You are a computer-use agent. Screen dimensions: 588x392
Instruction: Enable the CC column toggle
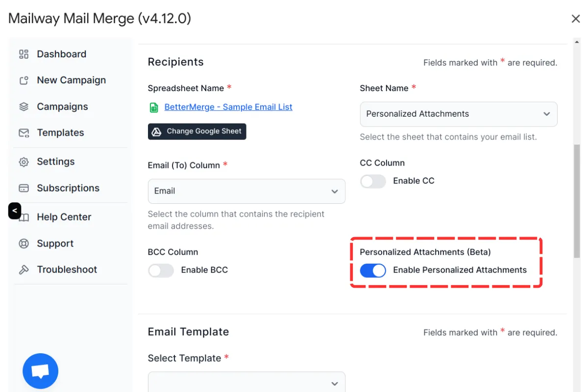[x=373, y=181]
